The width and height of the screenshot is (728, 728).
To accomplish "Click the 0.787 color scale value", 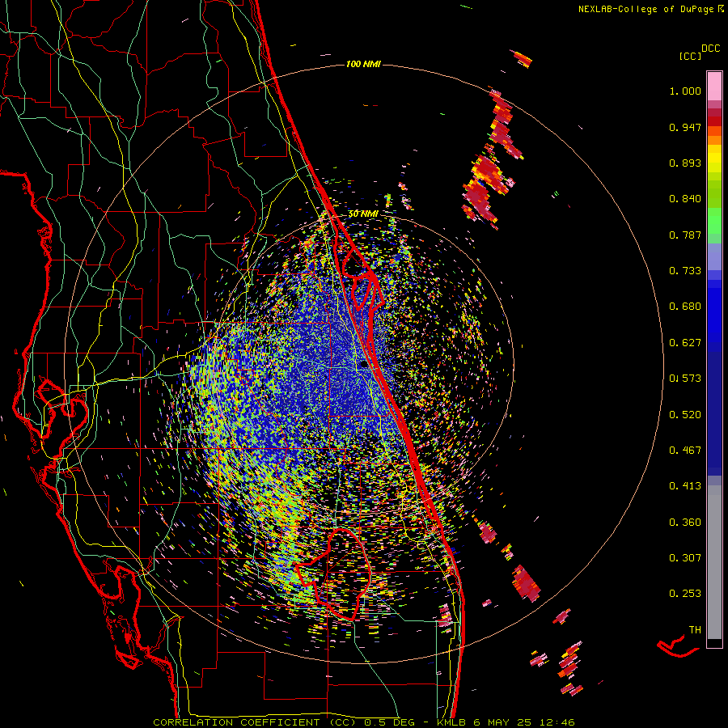I will pyautogui.click(x=685, y=235).
